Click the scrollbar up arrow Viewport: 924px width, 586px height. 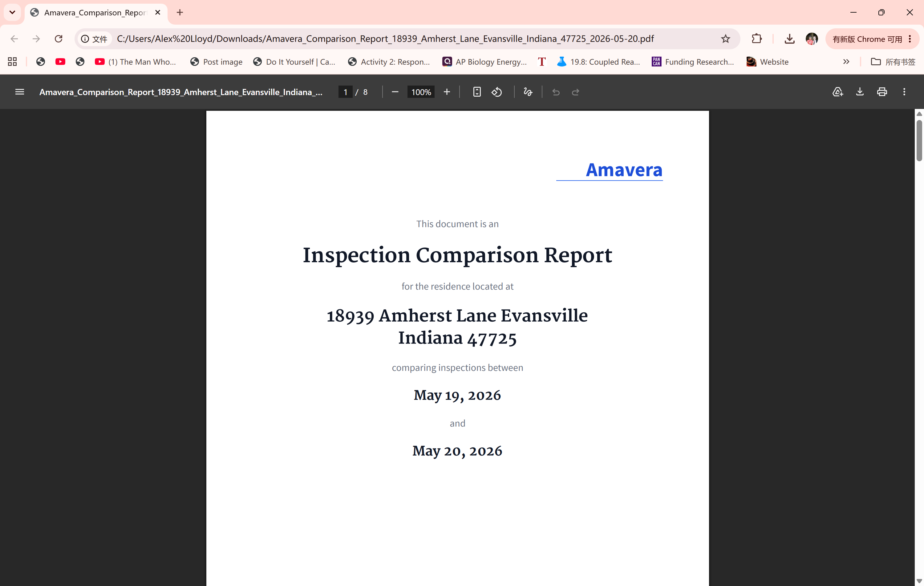tap(919, 114)
